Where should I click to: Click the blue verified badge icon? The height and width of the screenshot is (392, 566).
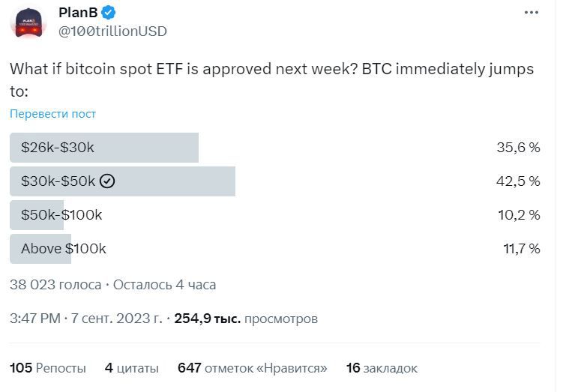(x=109, y=13)
